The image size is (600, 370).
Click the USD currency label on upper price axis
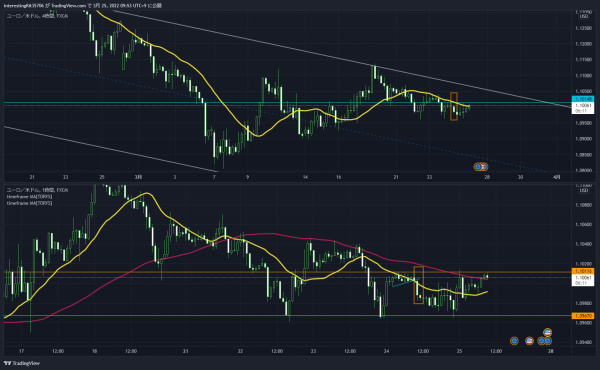(x=584, y=16)
